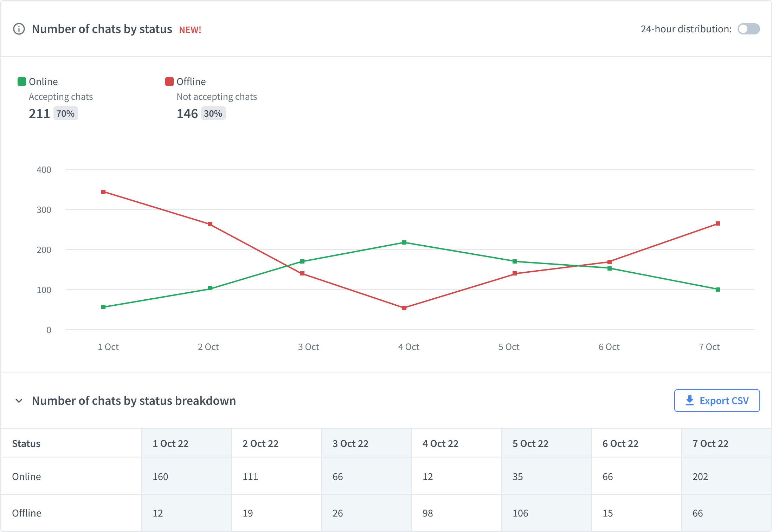
Task: Click the Online total value 211
Action: coord(39,113)
